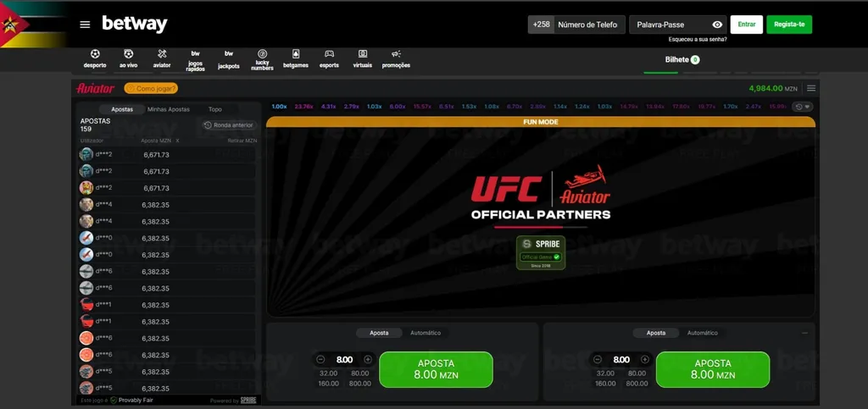This screenshot has height=409, width=868.
Task: Click the Como jogar help button
Action: pyautogui.click(x=151, y=88)
